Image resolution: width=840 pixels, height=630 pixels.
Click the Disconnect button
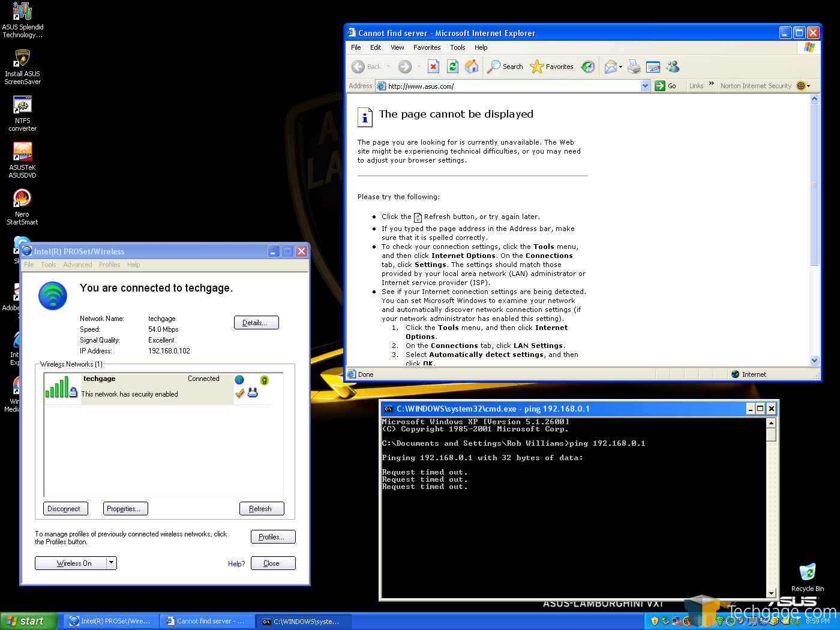click(x=65, y=509)
